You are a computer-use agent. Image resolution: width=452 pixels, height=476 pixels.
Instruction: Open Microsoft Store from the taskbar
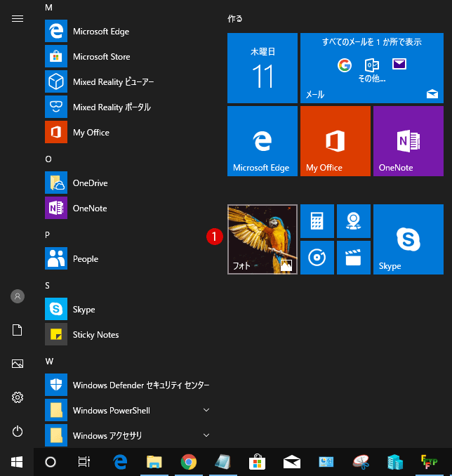257,462
